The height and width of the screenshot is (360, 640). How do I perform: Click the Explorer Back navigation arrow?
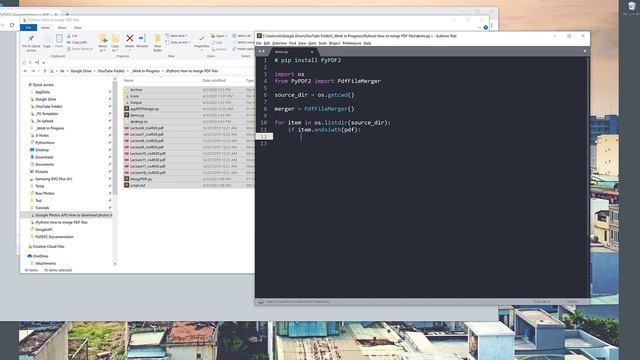(x=25, y=71)
